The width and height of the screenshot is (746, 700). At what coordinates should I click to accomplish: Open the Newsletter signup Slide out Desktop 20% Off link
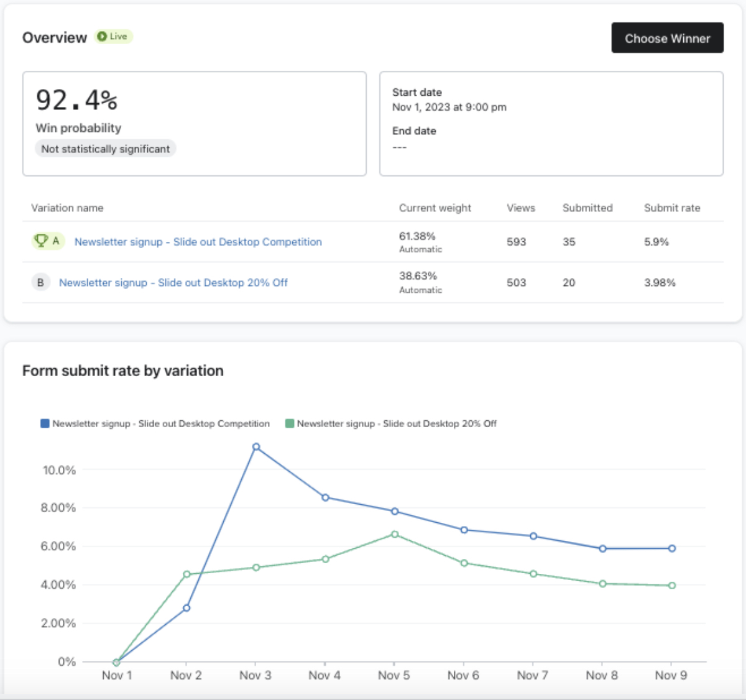pyautogui.click(x=173, y=282)
